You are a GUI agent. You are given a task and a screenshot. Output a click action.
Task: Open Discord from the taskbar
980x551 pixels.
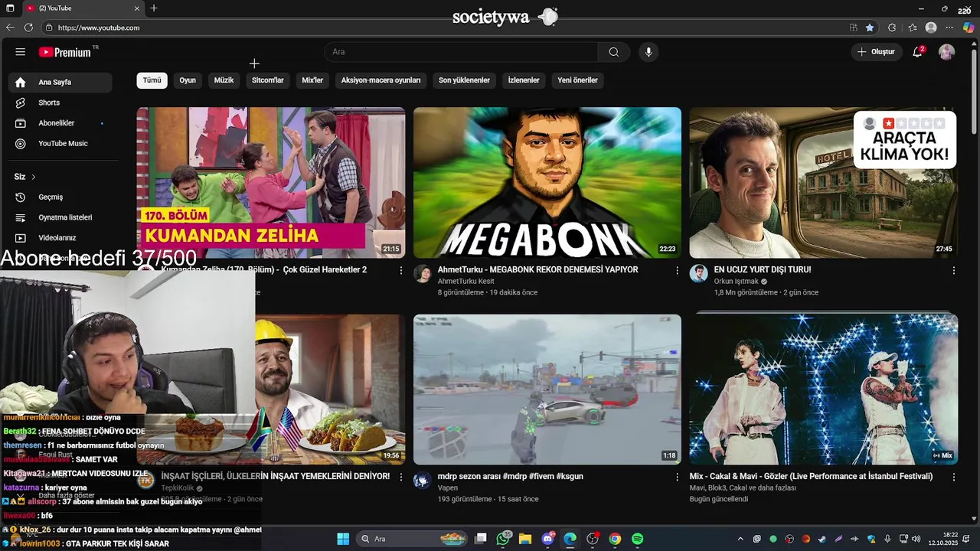548,539
